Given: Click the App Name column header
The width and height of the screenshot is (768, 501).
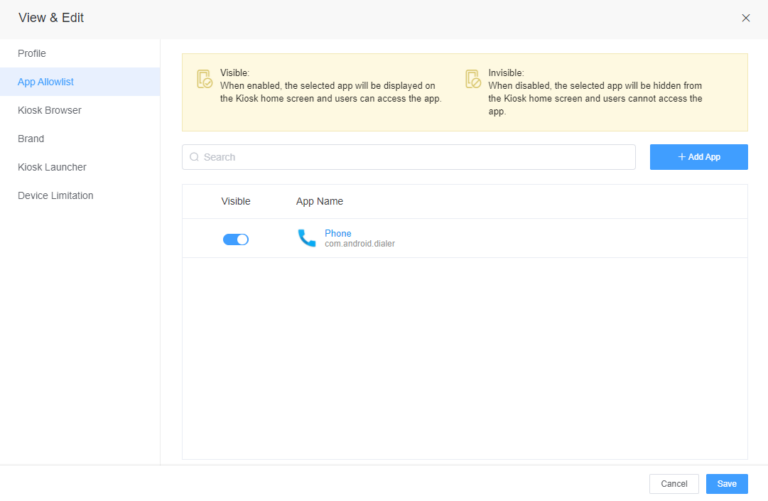Looking at the screenshot, I should coord(319,201).
